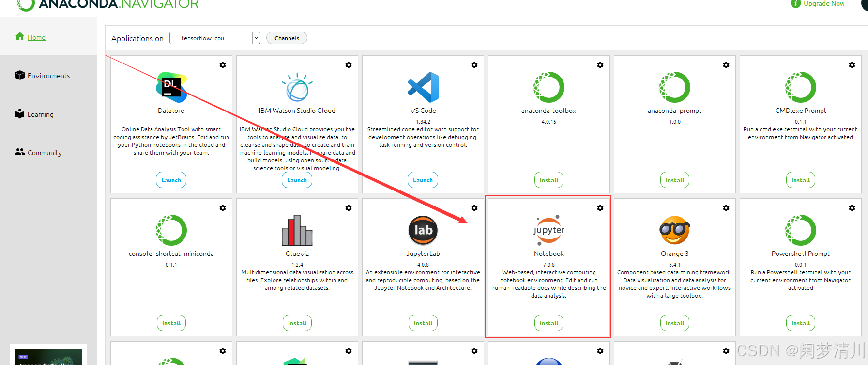Image resolution: width=868 pixels, height=365 pixels.
Task: Open the Community tab
Action: (x=38, y=152)
